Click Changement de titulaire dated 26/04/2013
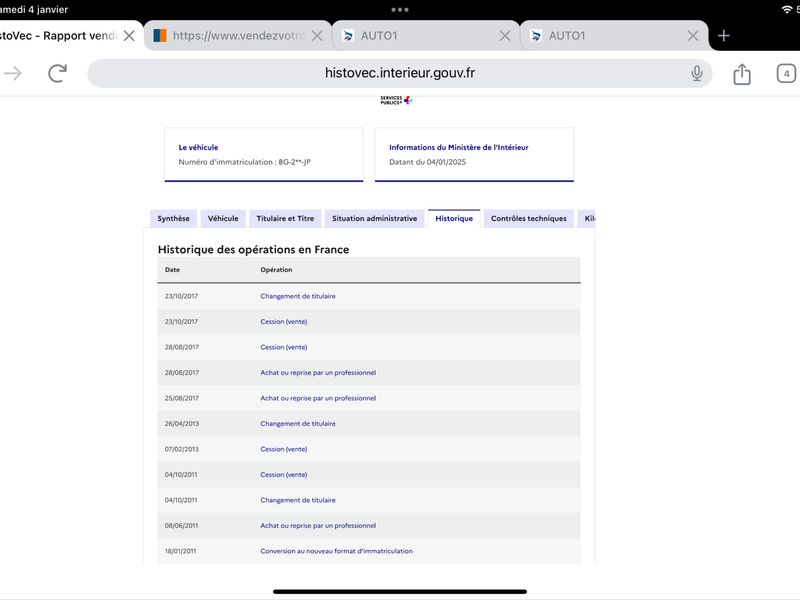Image resolution: width=800 pixels, height=600 pixels. pos(298,423)
